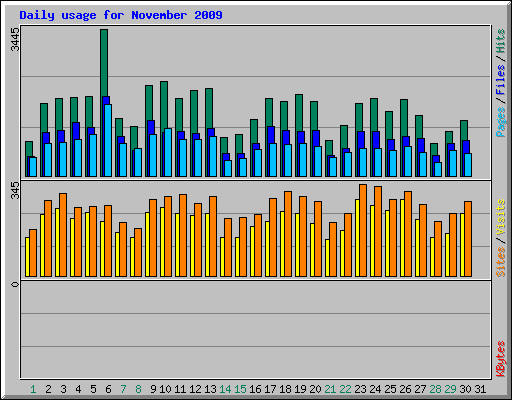
Task: Click day '8' on the x-axis
Action: click(x=138, y=389)
